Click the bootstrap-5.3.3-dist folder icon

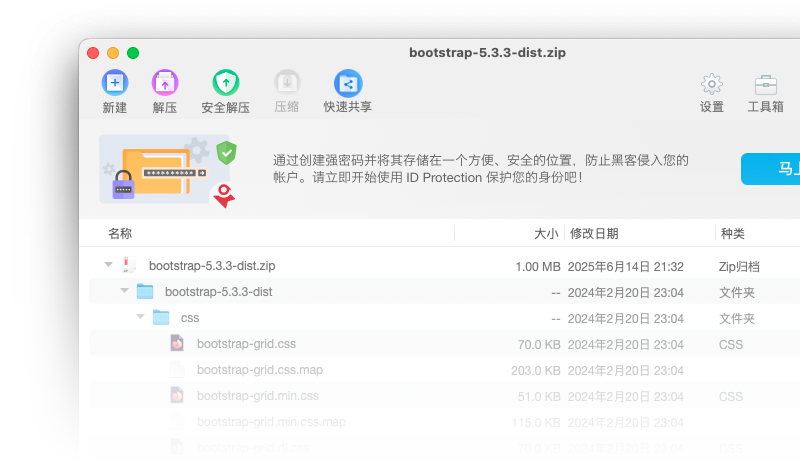[145, 291]
